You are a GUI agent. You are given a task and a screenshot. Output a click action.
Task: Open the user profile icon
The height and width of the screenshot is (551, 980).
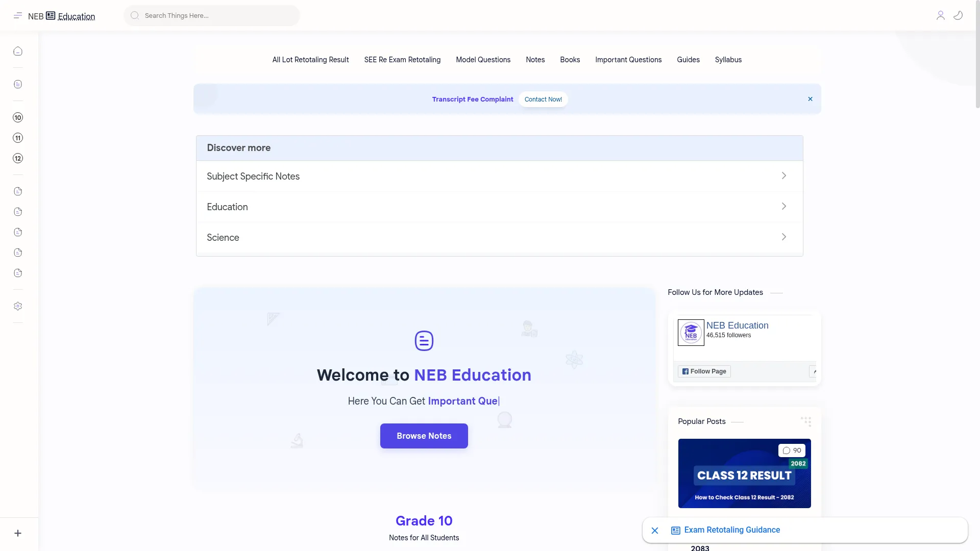(940, 16)
